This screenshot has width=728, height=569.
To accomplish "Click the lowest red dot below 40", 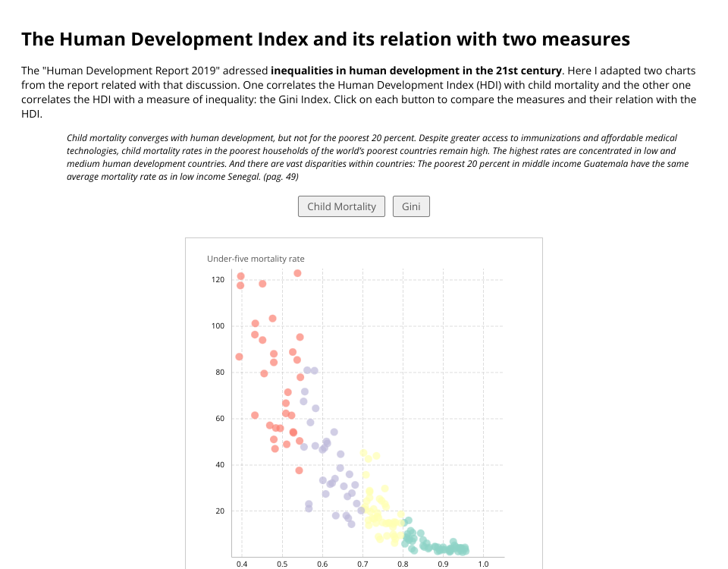I will point(299,470).
